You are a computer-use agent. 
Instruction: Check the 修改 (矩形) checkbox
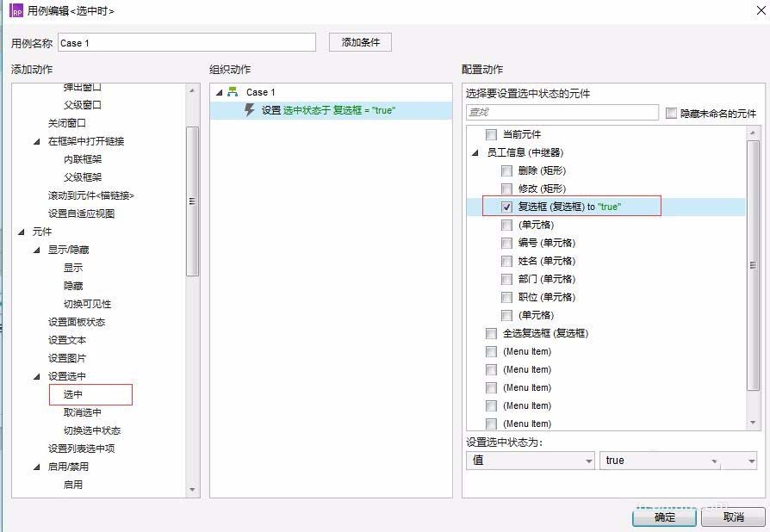point(506,189)
